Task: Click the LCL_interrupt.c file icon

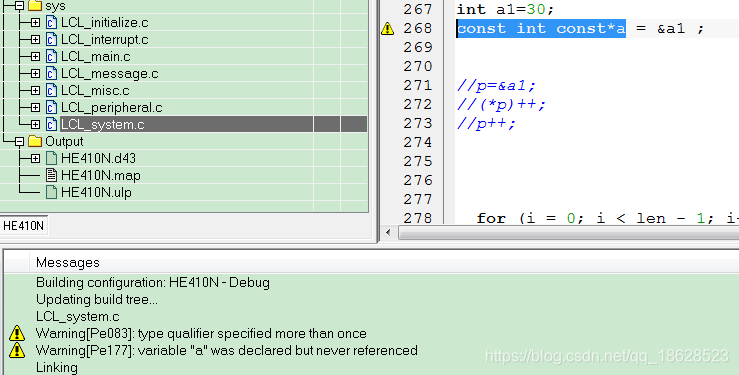Action: click(51, 40)
